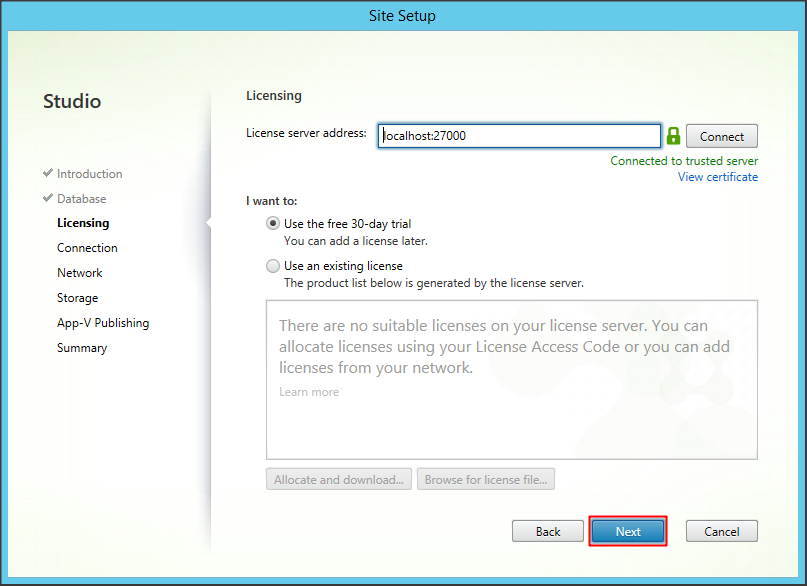The image size is (807, 586).
Task: Click Next to continue setup
Action: click(628, 531)
